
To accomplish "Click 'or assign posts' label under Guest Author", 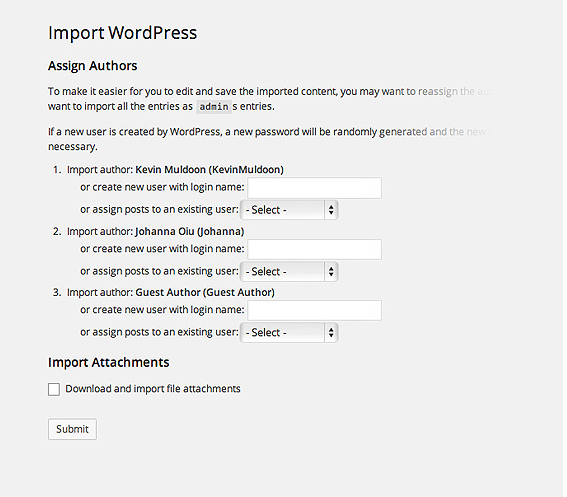I will tap(159, 332).
